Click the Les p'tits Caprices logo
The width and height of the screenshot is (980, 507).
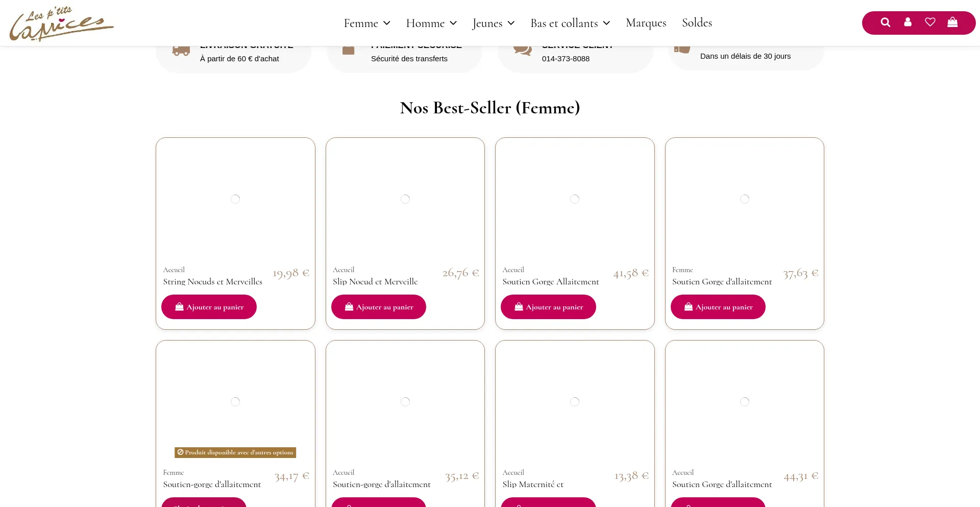[61, 23]
